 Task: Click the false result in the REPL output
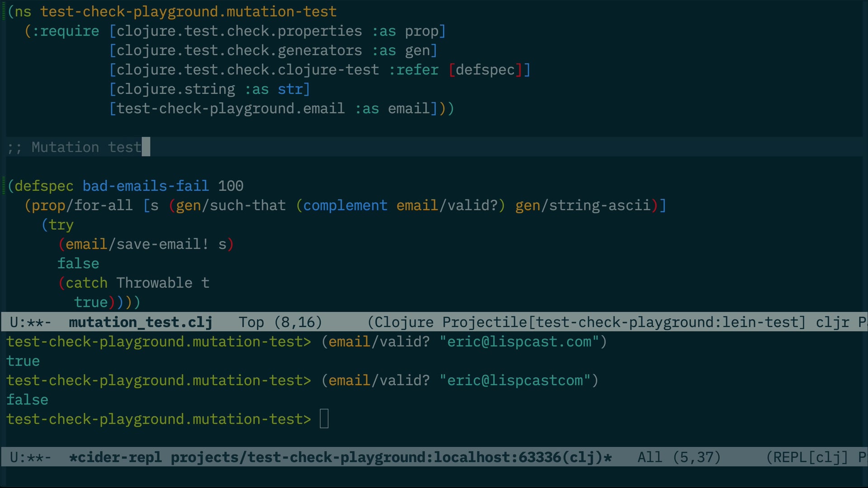point(27,399)
